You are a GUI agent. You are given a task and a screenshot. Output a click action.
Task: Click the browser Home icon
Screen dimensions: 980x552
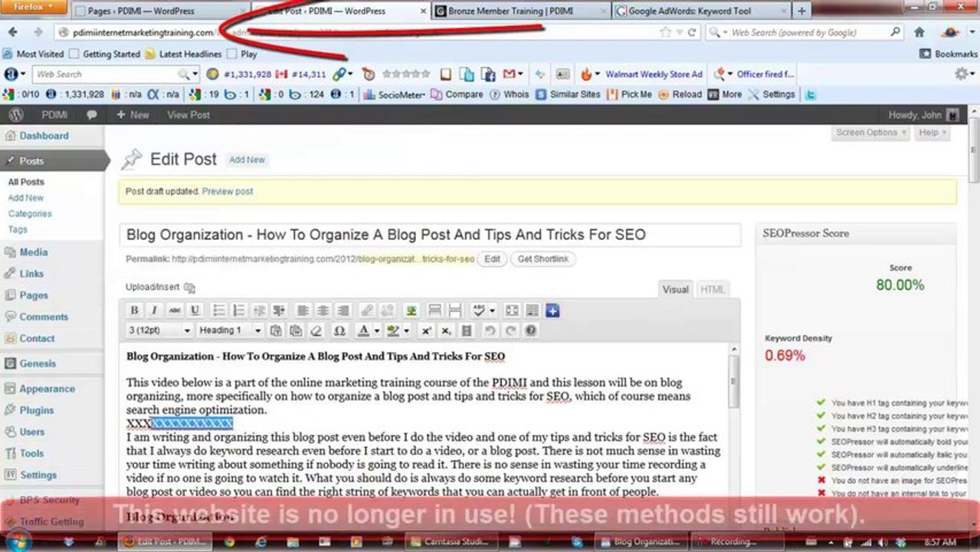[919, 32]
